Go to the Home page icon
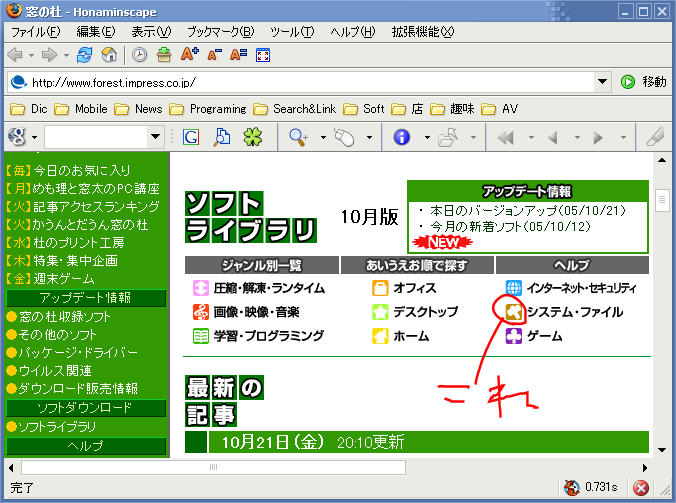The image size is (676, 503). [x=109, y=55]
